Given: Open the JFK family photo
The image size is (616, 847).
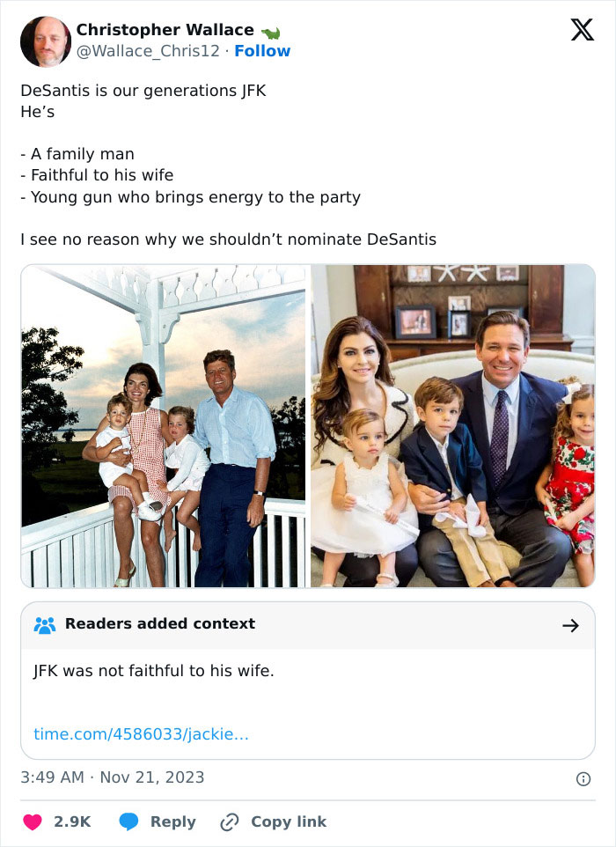Looking at the screenshot, I should pyautogui.click(x=164, y=426).
